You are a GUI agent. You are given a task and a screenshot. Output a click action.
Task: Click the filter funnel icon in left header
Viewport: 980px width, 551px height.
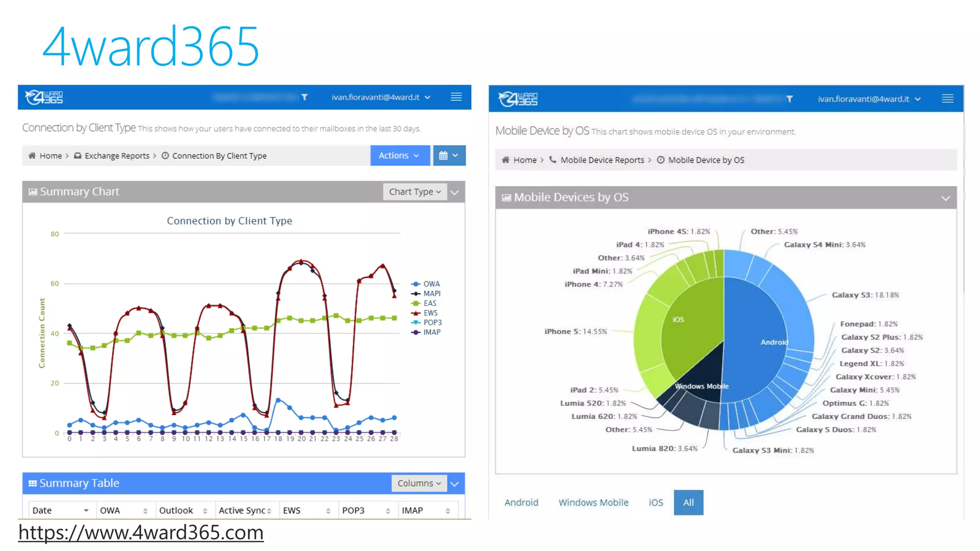coord(304,97)
